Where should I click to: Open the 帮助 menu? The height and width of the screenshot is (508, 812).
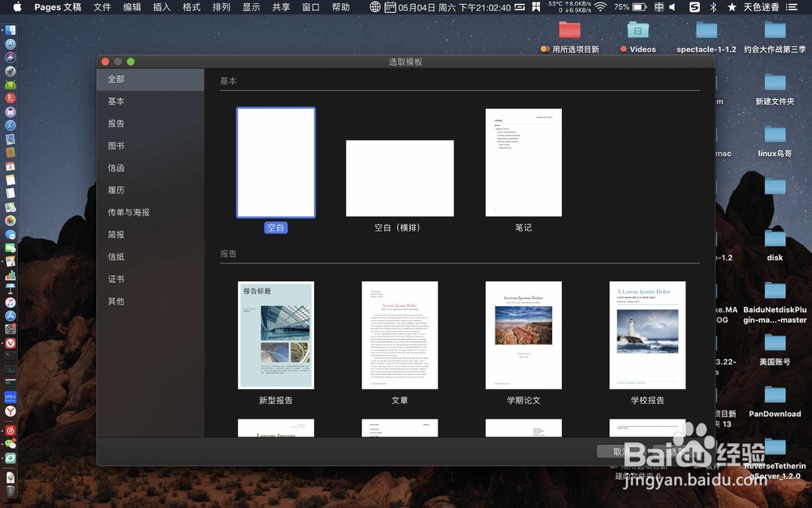click(x=341, y=7)
